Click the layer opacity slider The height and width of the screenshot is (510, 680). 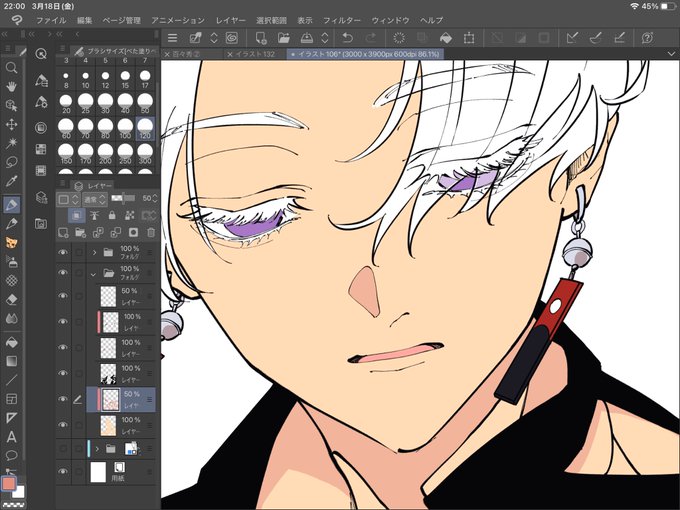pos(123,199)
